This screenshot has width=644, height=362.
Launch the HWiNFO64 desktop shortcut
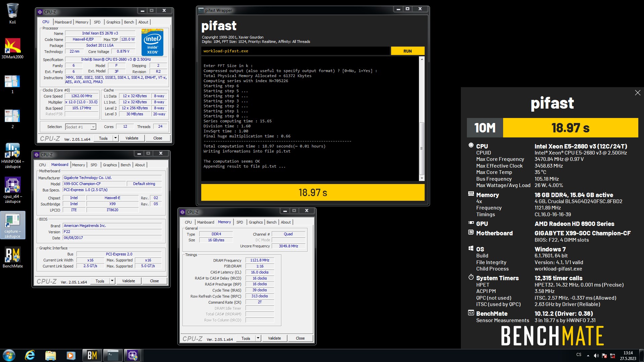pyautogui.click(x=12, y=156)
